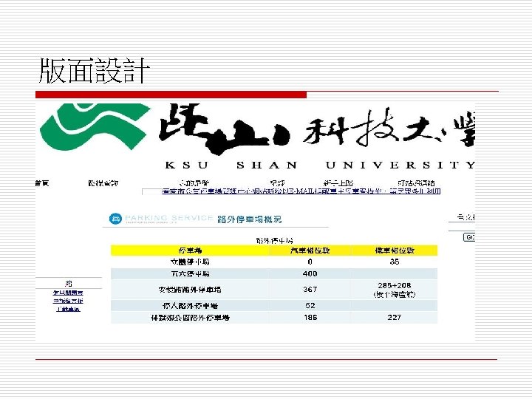Click the 停車場 column header
Screen dimensions: 532x399
pos(191,250)
